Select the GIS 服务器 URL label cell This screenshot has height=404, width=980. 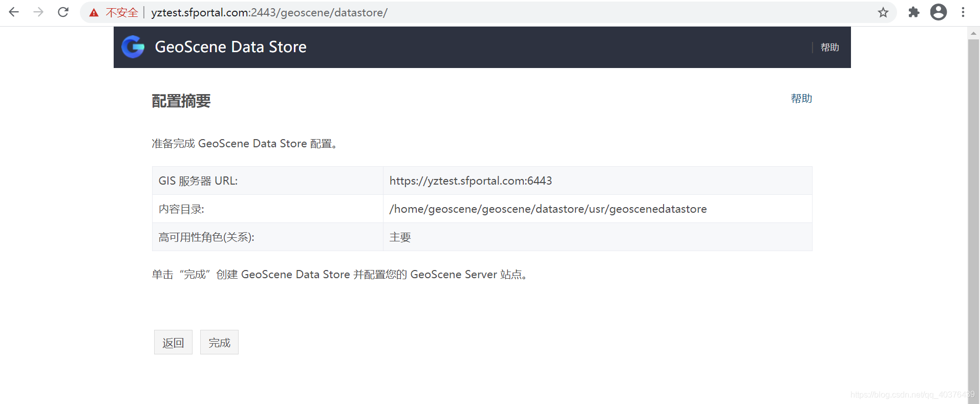pos(267,181)
